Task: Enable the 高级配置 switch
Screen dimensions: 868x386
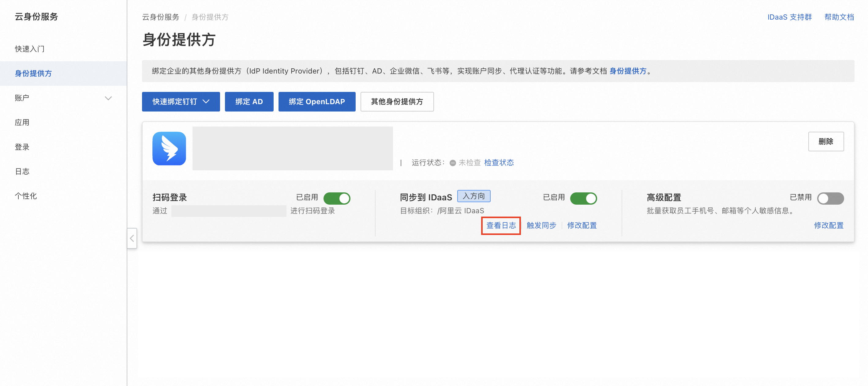Action: (x=830, y=198)
